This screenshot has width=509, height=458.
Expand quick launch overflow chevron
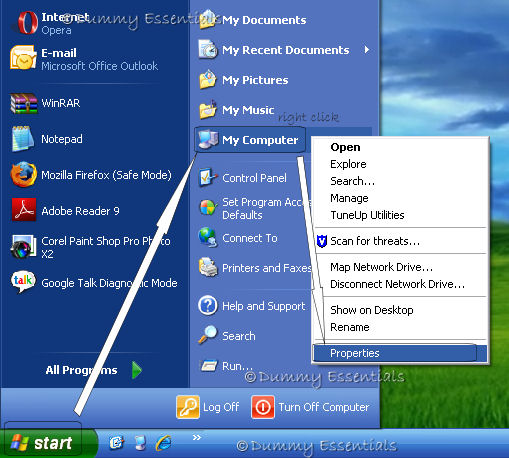(197, 437)
